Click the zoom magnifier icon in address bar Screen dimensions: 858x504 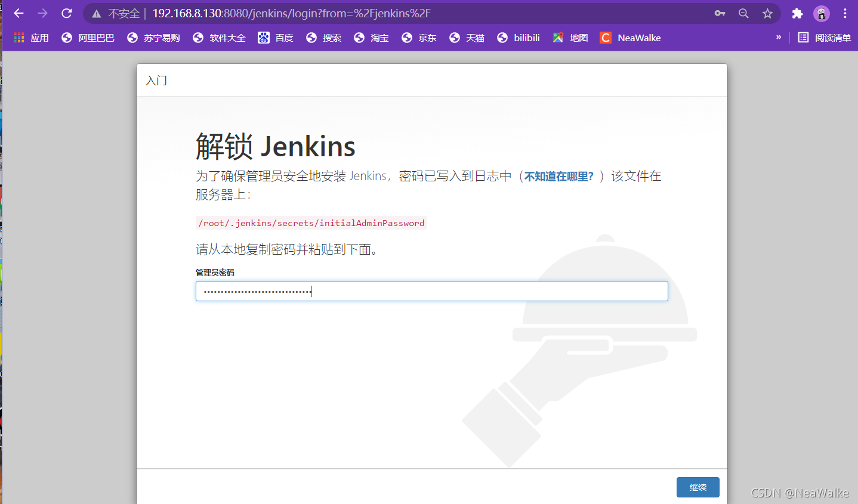[x=743, y=13]
